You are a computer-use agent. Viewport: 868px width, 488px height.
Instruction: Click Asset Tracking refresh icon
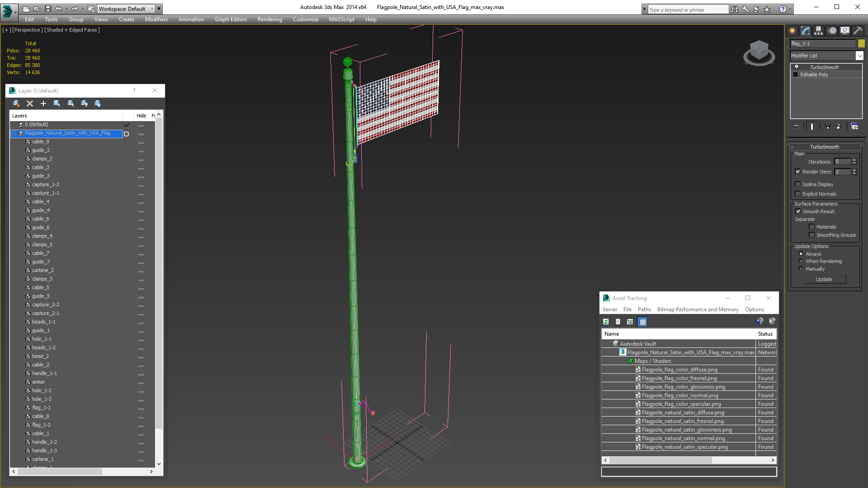[x=606, y=322]
